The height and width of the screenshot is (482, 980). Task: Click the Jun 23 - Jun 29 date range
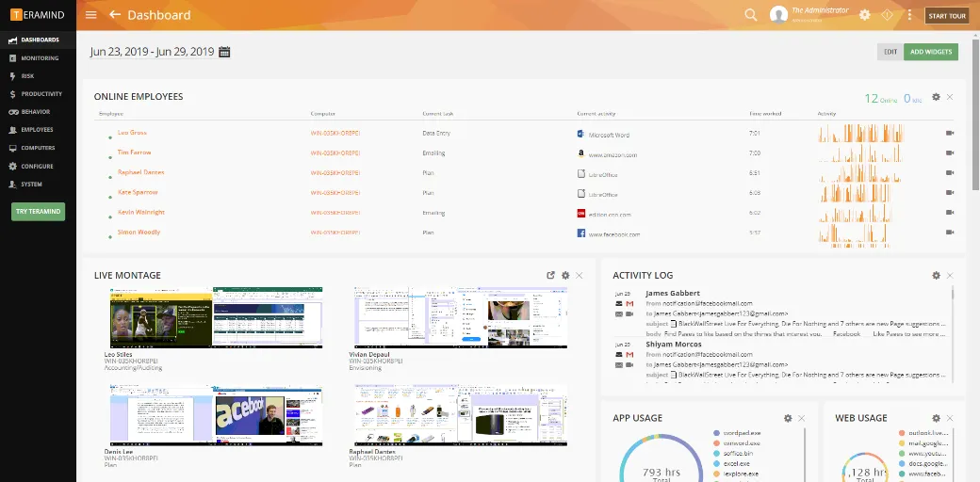[x=152, y=52]
